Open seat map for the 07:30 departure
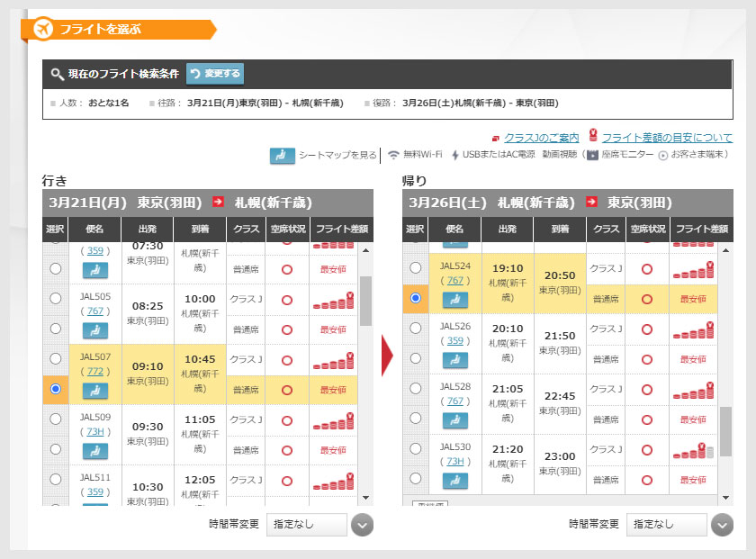Screen dimensions: 756x559 click(95, 271)
